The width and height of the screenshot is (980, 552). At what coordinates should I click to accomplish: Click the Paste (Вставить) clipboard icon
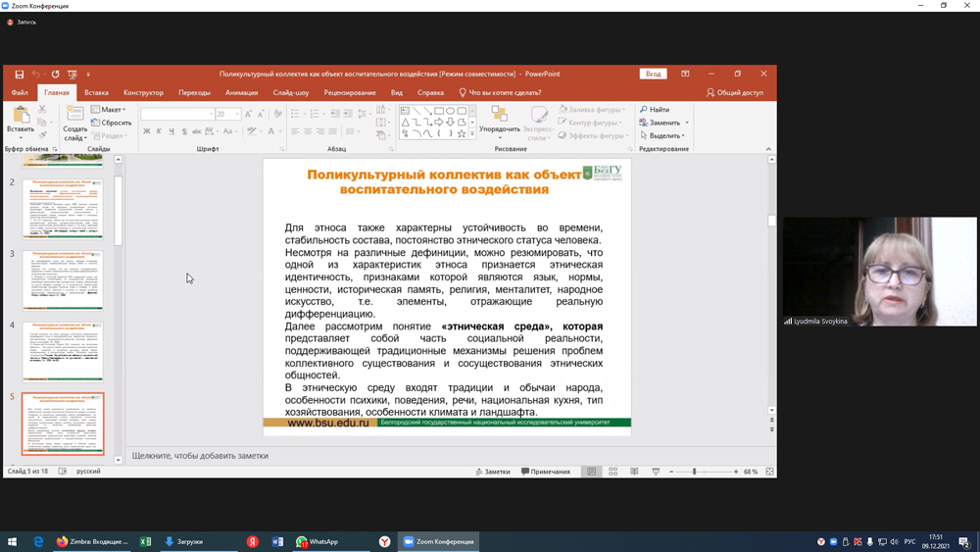[21, 117]
